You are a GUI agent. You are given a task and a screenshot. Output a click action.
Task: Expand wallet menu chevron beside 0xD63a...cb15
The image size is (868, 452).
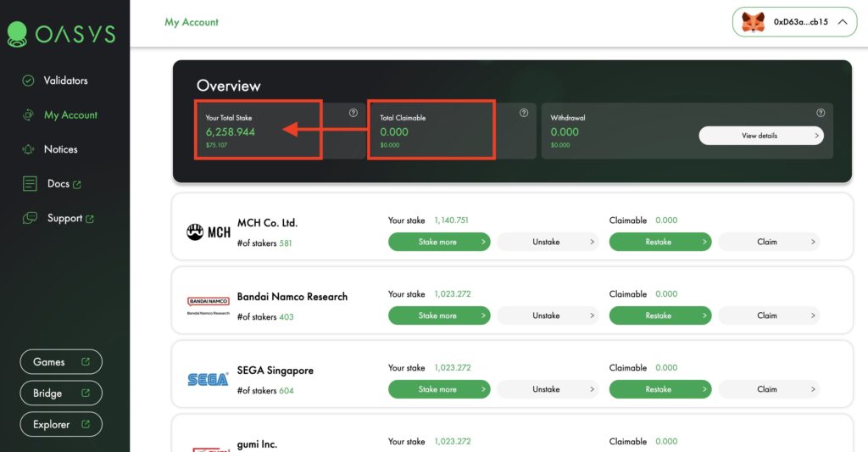click(843, 22)
